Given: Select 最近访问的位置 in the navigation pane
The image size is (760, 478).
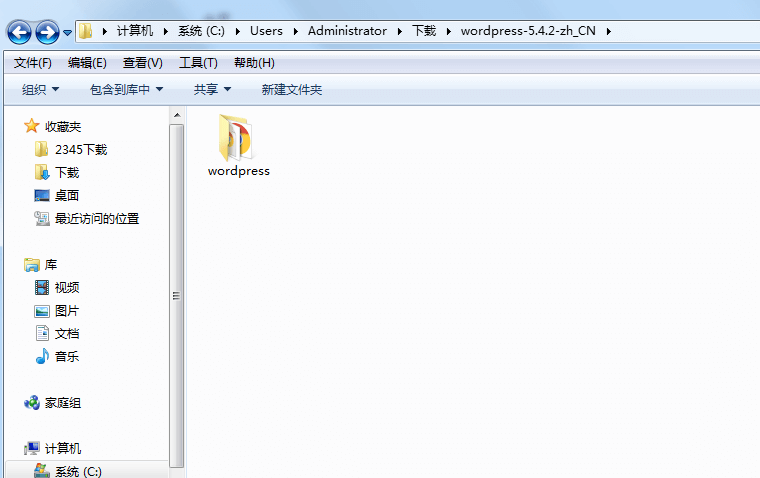Looking at the screenshot, I should pos(97,219).
